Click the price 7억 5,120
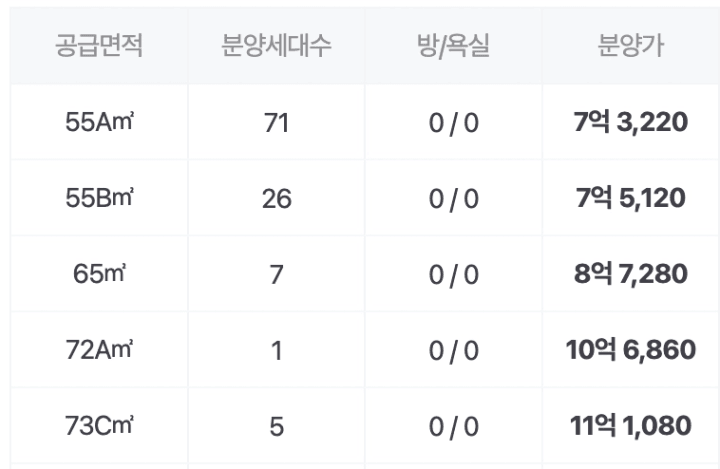The width and height of the screenshot is (720, 469). [630, 198]
